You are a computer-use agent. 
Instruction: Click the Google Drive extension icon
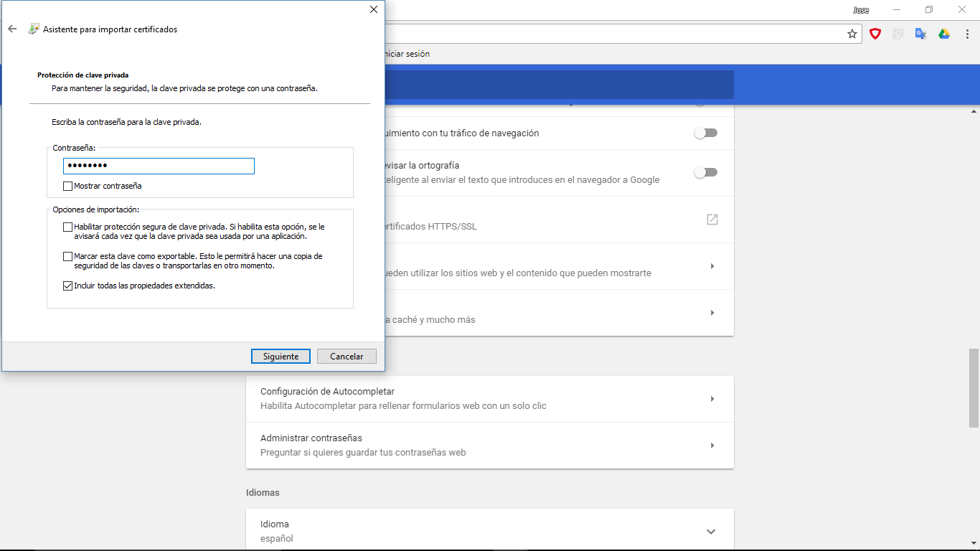(944, 34)
